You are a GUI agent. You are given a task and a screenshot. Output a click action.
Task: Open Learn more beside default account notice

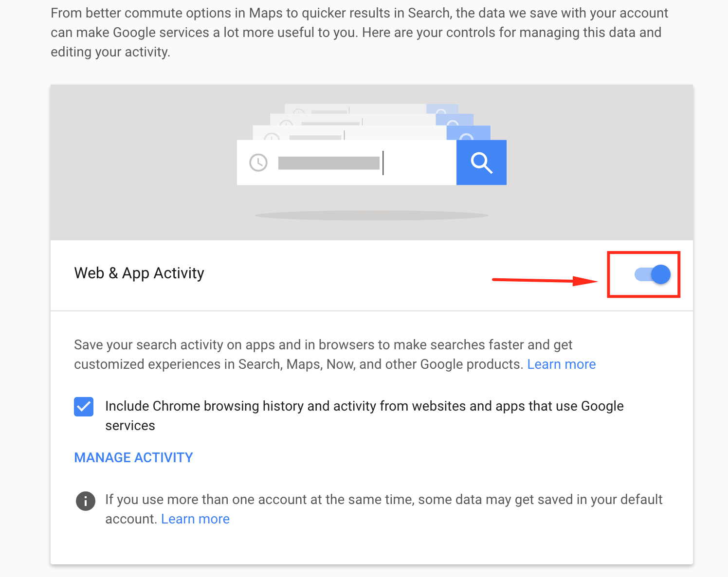pos(195,519)
